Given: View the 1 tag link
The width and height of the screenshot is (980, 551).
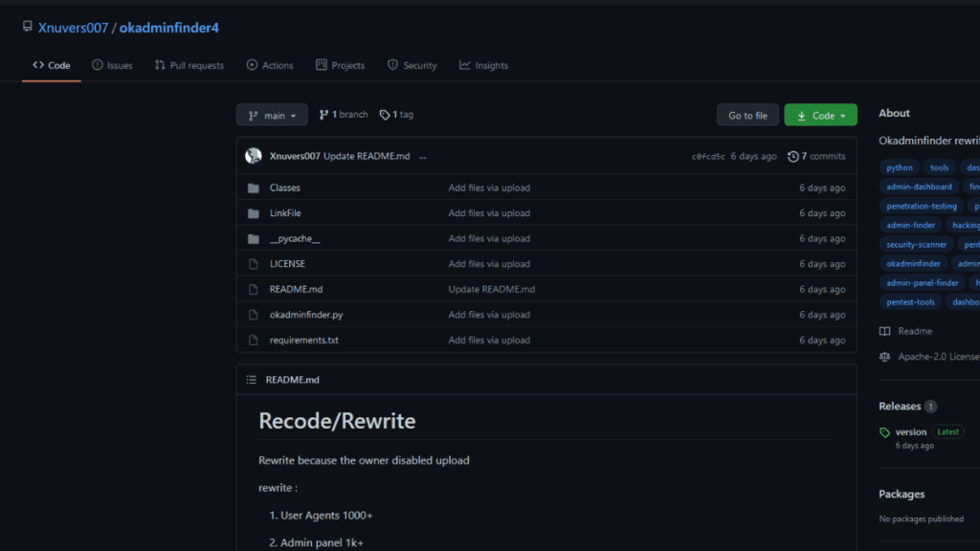Looking at the screenshot, I should (x=396, y=115).
